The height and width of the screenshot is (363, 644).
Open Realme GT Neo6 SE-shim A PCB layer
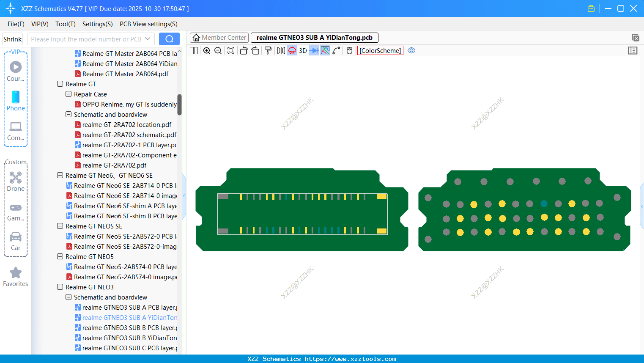pos(125,206)
